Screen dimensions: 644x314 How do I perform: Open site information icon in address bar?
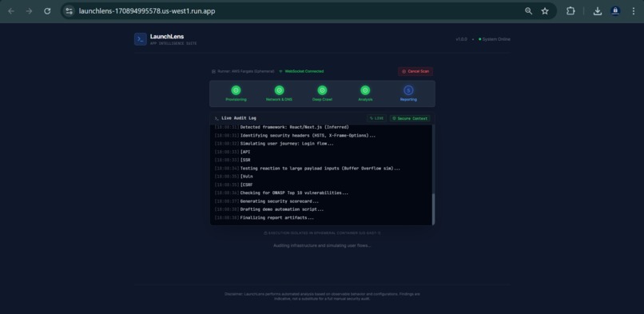(x=69, y=11)
